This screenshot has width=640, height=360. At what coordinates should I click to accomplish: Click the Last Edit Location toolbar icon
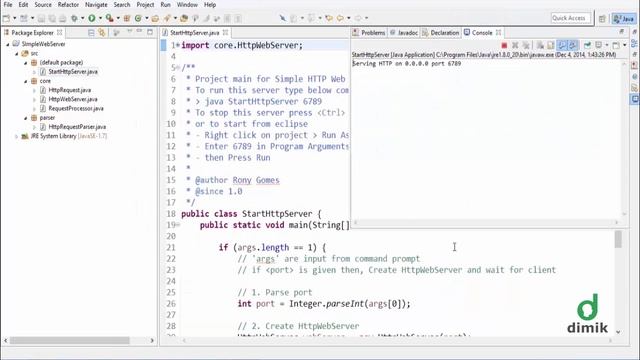(329, 18)
